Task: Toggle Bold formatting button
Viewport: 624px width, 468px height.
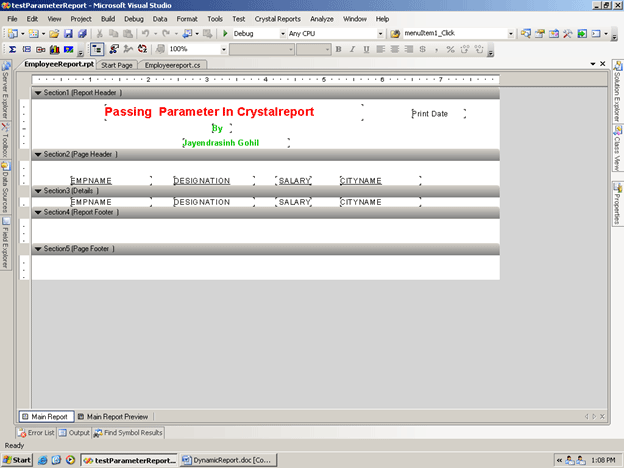Action: click(x=338, y=49)
